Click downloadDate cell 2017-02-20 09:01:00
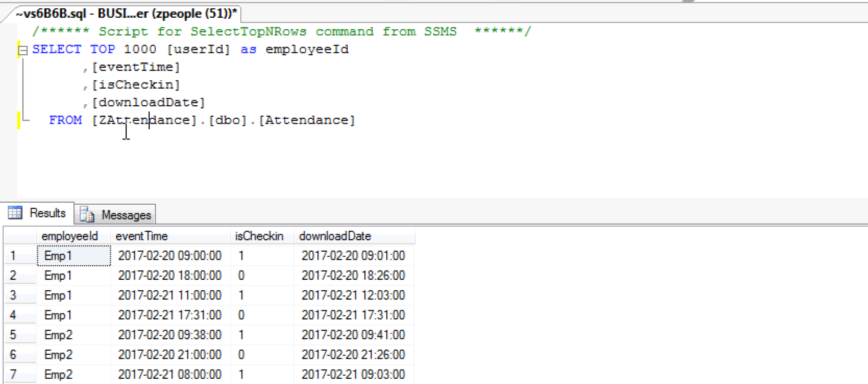868x384 pixels. 354,256
